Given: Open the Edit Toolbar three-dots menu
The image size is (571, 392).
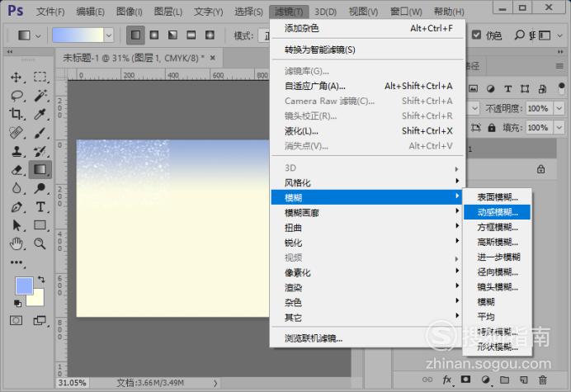Looking at the screenshot, I should coord(16,262).
